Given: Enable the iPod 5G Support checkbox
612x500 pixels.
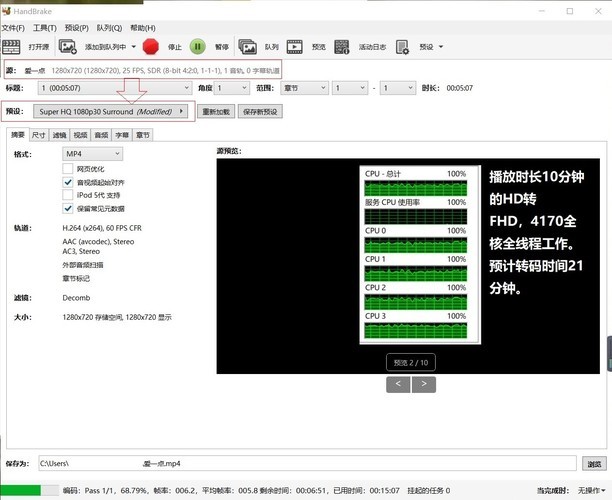Looking at the screenshot, I should pos(68,195).
